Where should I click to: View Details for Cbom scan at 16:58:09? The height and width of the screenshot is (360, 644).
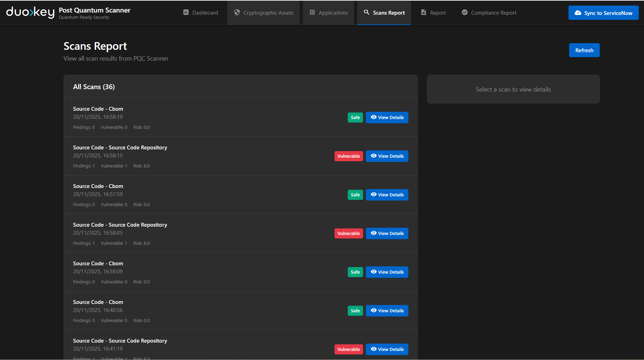point(387,272)
